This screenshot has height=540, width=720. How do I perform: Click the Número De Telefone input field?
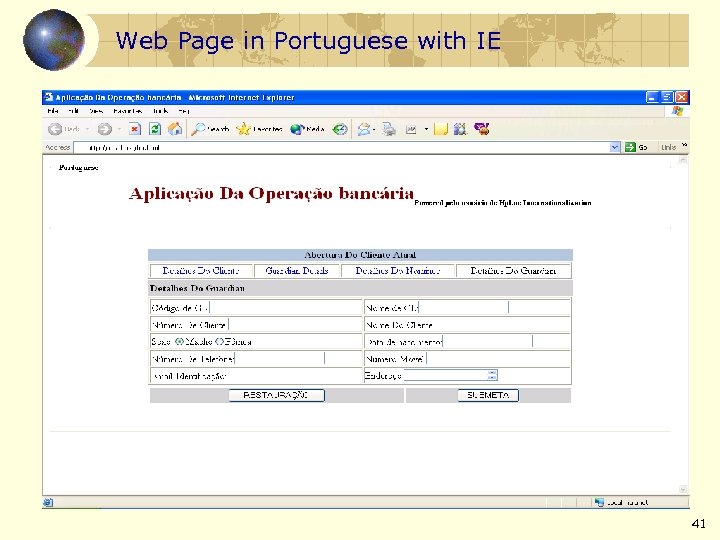click(280, 359)
